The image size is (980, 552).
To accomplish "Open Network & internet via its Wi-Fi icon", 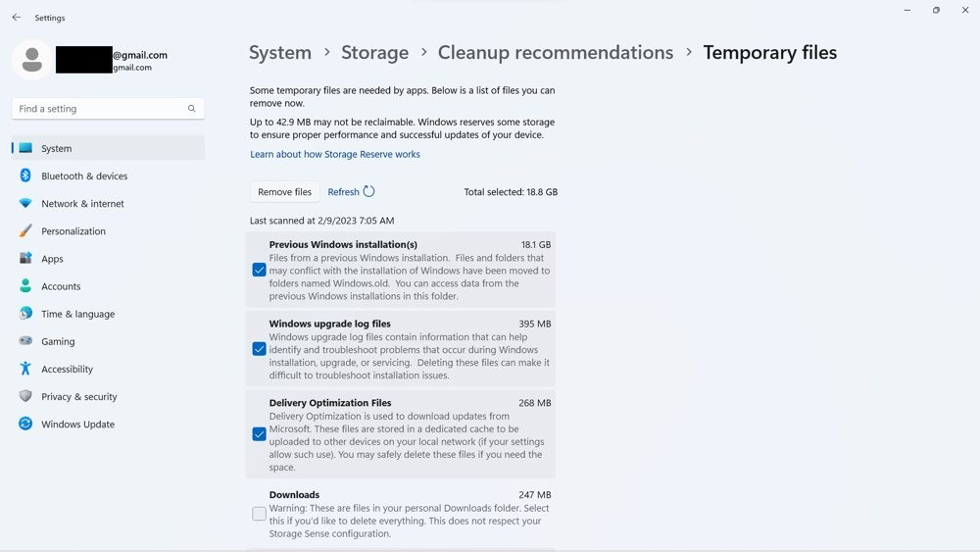I will (25, 203).
